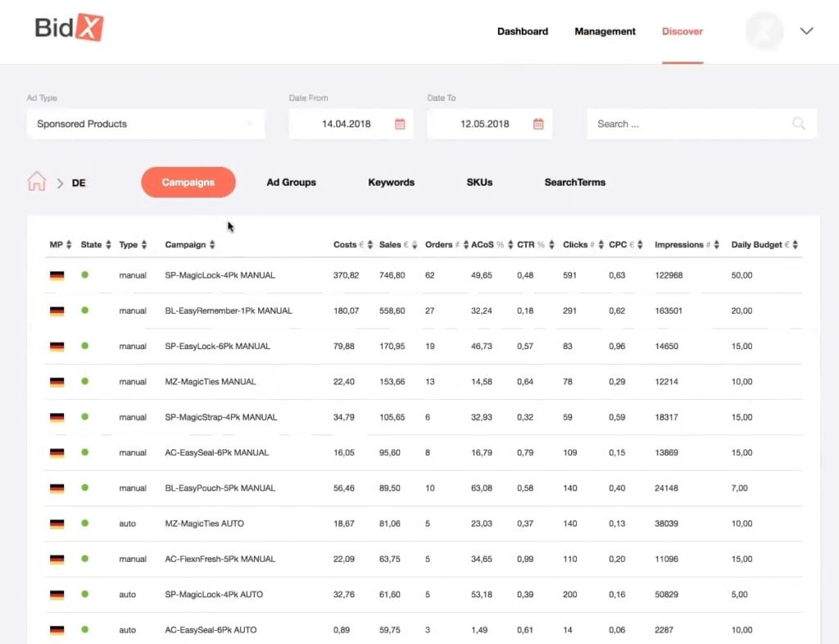Click impressions value 163501
Image resolution: width=839 pixels, height=644 pixels.
coord(669,311)
